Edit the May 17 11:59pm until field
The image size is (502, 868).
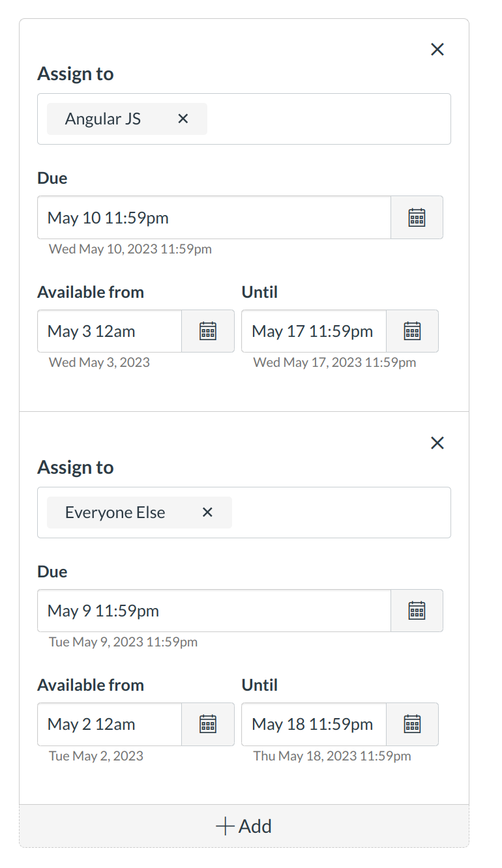pos(314,331)
